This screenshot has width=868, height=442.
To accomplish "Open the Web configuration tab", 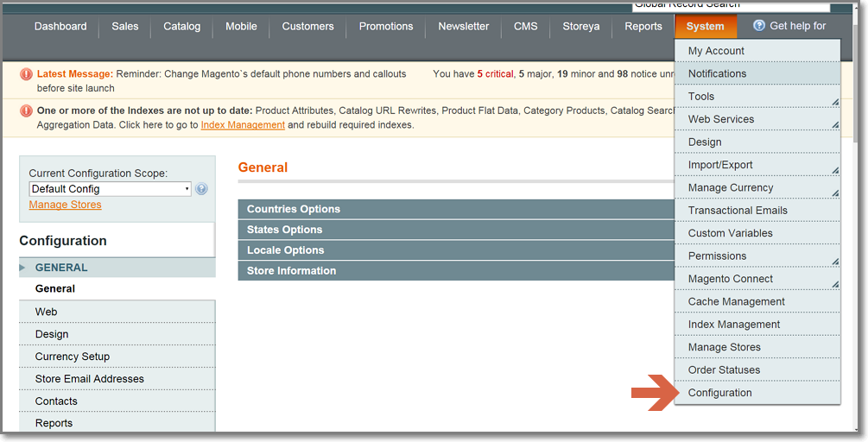I will [x=47, y=312].
